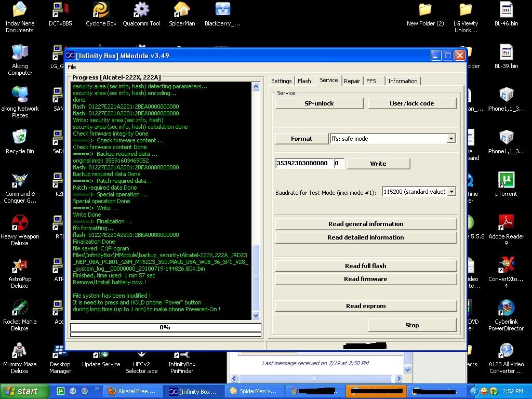Viewport: 532px width, 399px height.
Task: Click the 0% progress bar
Action: pyautogui.click(x=166, y=327)
